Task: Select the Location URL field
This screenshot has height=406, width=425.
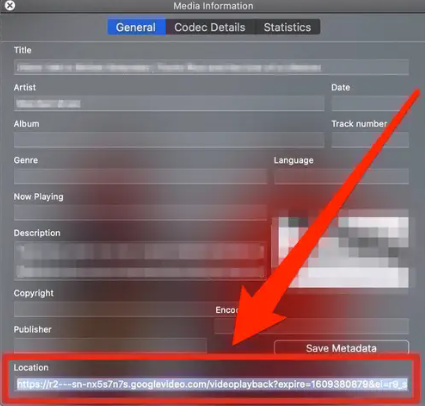Action: pos(212,385)
